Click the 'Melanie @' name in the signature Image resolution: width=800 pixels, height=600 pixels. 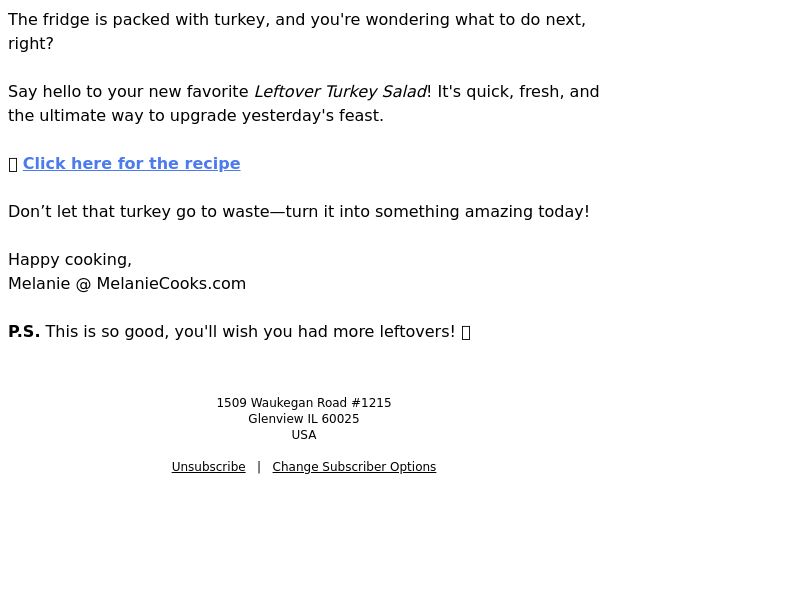(49, 284)
